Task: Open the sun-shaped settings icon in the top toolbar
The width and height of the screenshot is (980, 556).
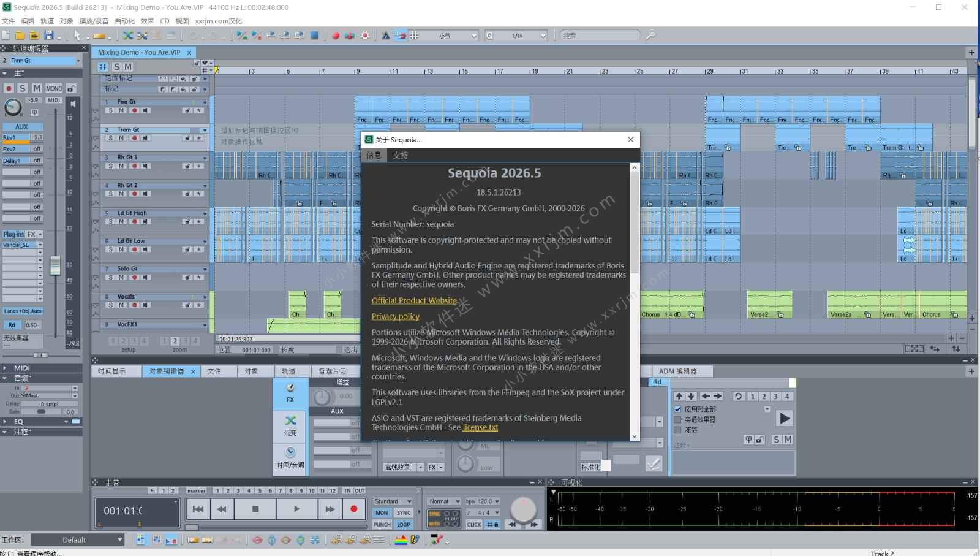Action: click(x=365, y=36)
